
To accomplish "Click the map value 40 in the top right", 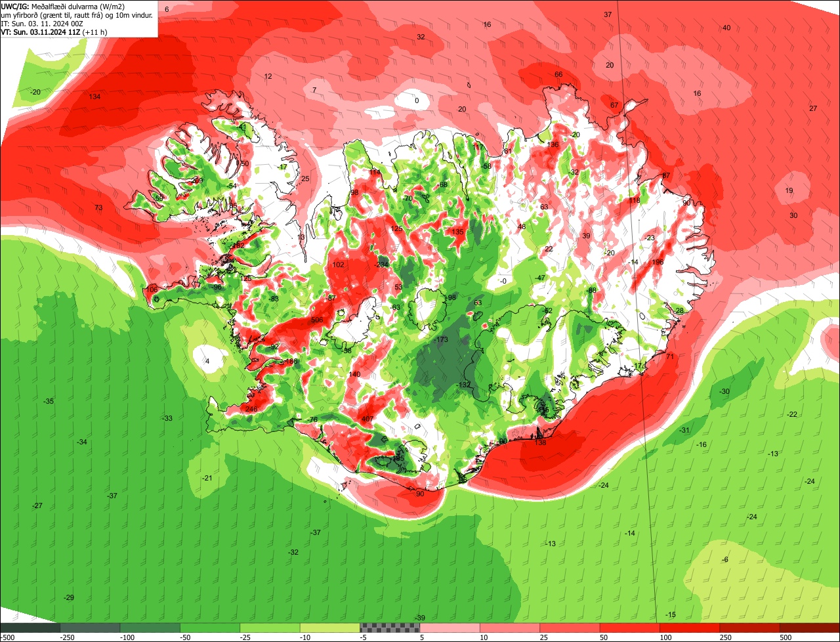I will pyautogui.click(x=726, y=28).
